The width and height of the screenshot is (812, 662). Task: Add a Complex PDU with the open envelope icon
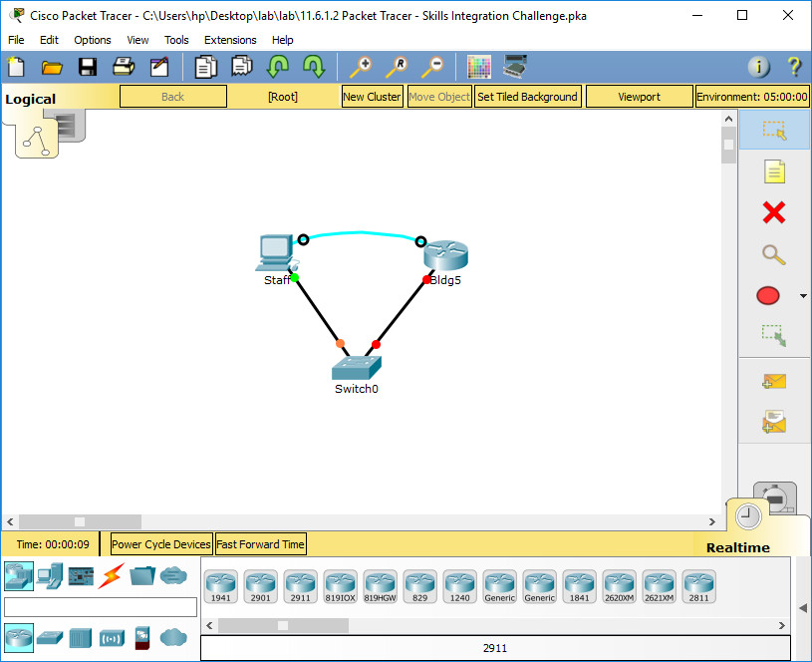774,421
